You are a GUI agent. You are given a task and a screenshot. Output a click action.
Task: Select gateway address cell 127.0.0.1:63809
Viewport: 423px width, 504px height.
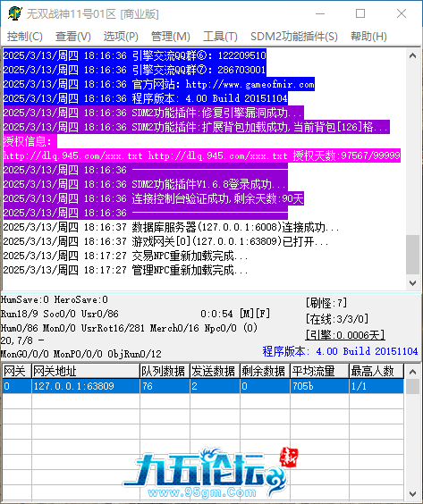pyautogui.click(x=86, y=386)
